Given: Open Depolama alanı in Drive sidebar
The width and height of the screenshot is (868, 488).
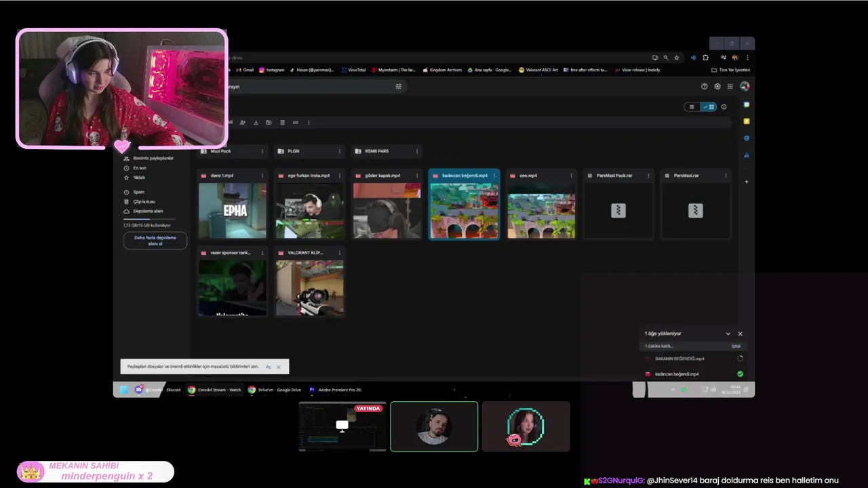Looking at the screenshot, I should (143, 211).
